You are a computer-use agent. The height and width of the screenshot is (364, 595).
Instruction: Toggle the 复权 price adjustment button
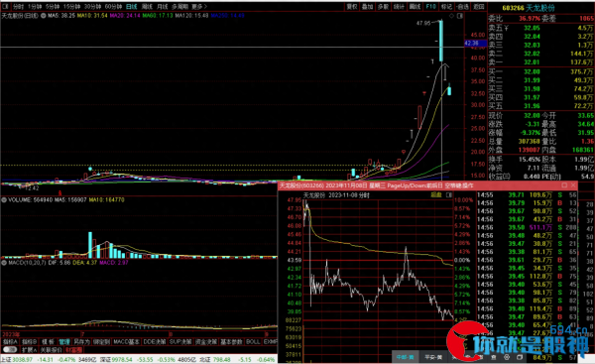pyautogui.click(x=352, y=7)
